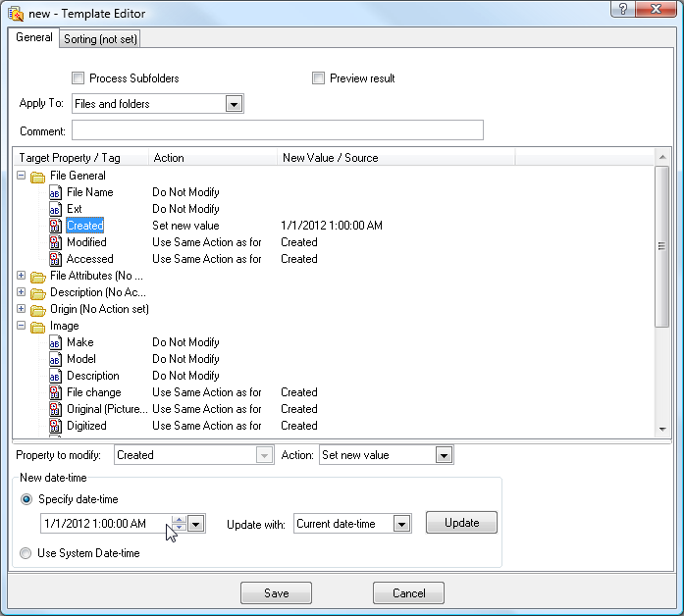
Task: Click the '1/1/2012 1:00:00 AM' value cell
Action: tap(332, 226)
